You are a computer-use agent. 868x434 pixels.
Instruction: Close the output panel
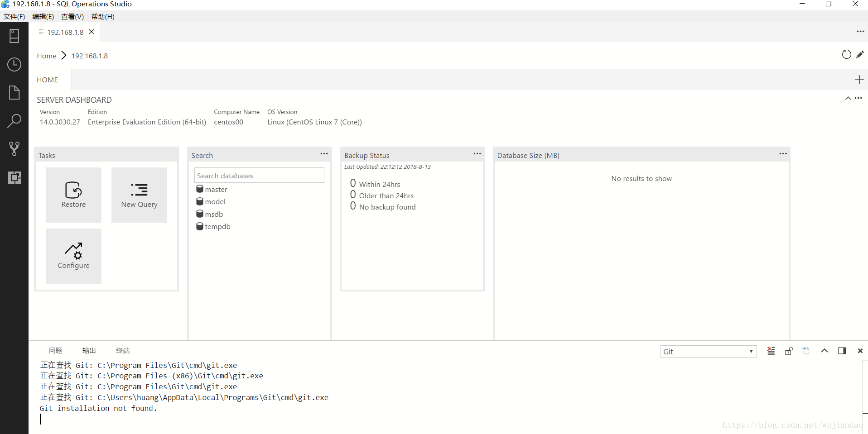point(860,351)
